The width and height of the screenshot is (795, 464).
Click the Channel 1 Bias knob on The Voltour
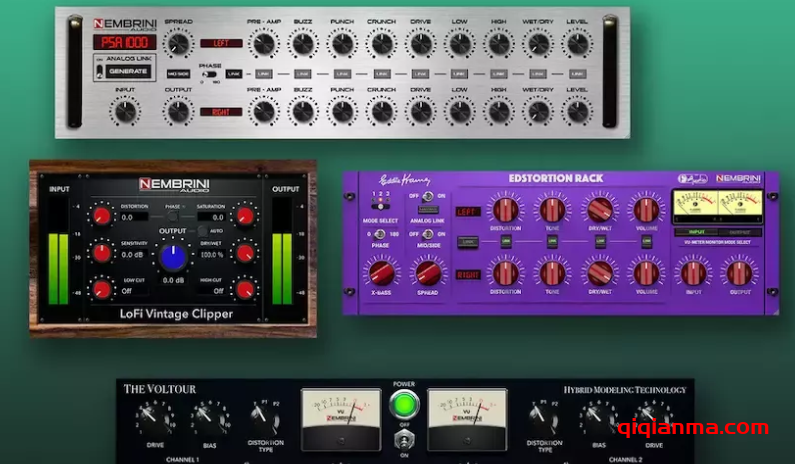[209, 419]
